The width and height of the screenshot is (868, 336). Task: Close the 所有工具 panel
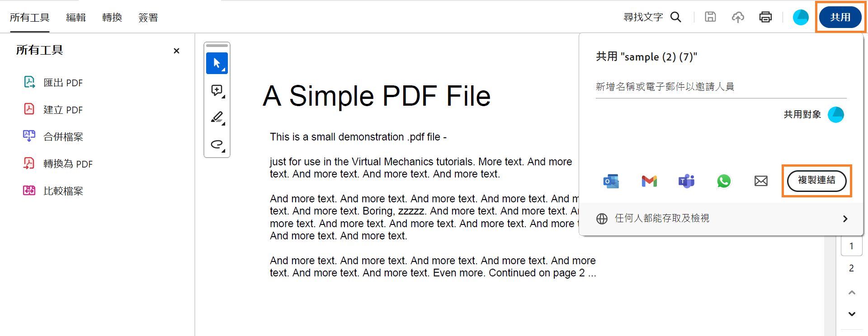pos(176,51)
